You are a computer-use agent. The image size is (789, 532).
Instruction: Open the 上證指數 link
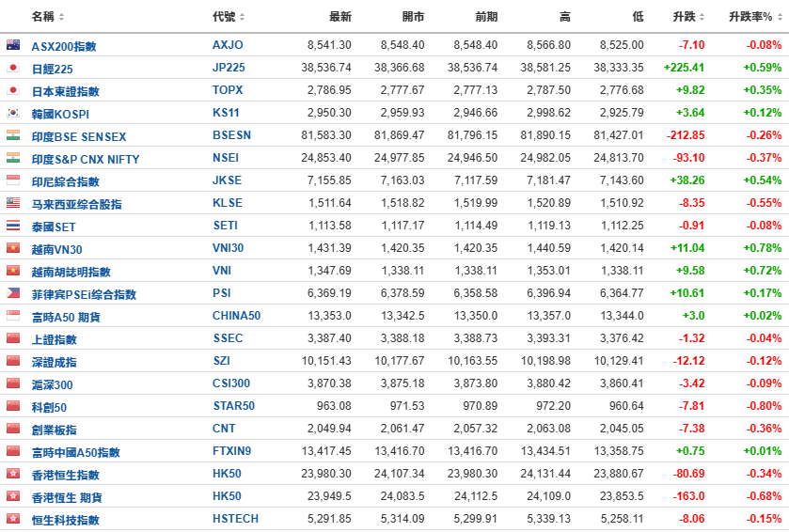coord(55,339)
